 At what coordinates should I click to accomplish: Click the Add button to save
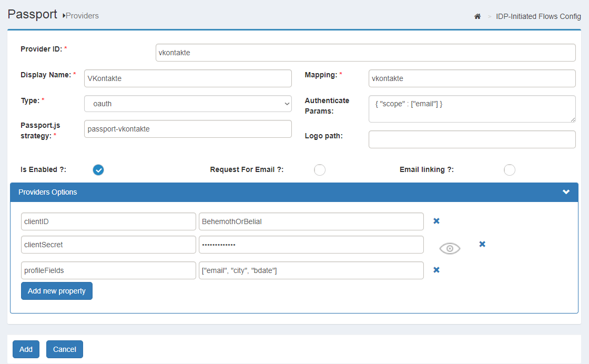click(x=26, y=349)
